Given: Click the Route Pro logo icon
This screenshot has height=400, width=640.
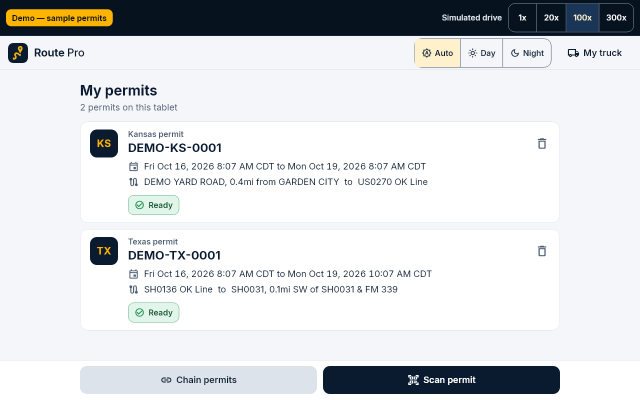Looking at the screenshot, I should [x=18, y=53].
